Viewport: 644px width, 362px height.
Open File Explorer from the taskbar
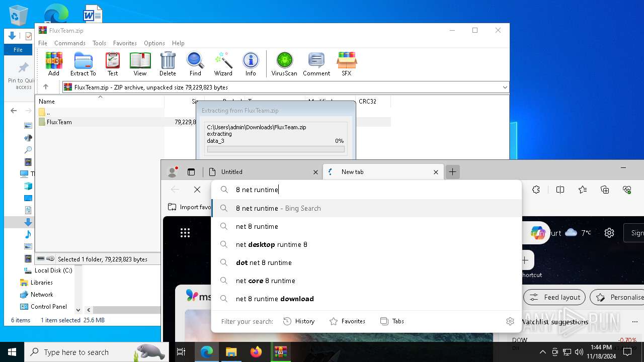point(231,352)
